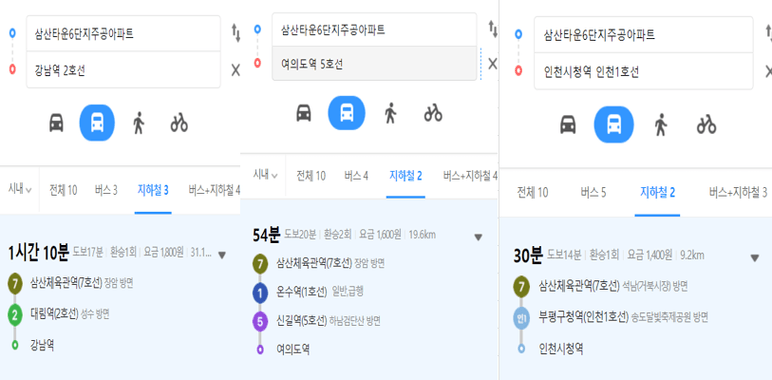The height and width of the screenshot is (380, 772).
Task: Click line 7 badge in the 1시간 10분 route
Action: point(15,284)
